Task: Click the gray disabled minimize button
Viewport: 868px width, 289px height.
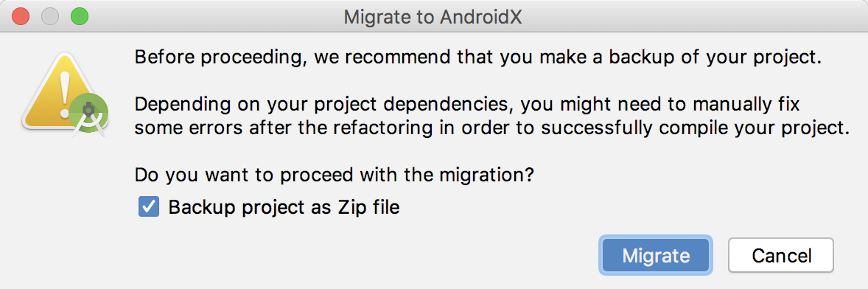Action: click(50, 17)
